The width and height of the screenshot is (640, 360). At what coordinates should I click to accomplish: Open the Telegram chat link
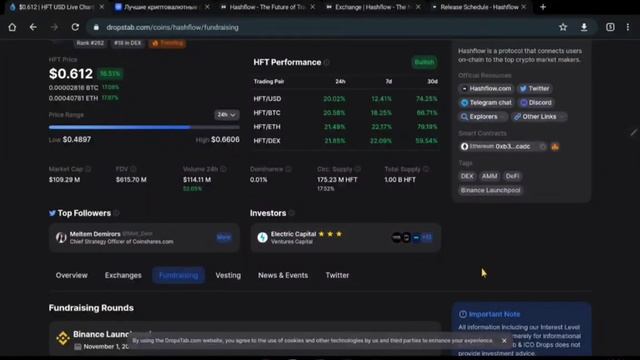point(487,103)
